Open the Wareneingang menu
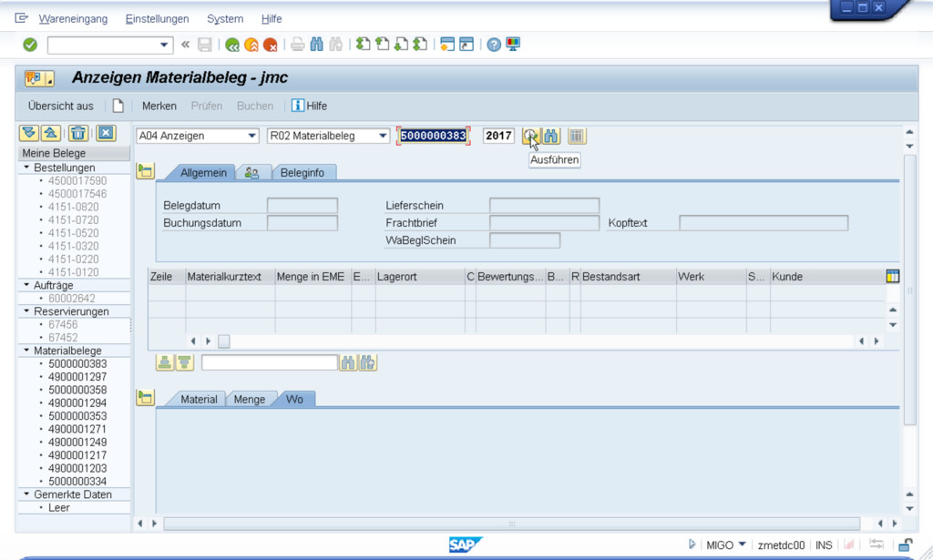This screenshot has height=560, width=933. [73, 19]
